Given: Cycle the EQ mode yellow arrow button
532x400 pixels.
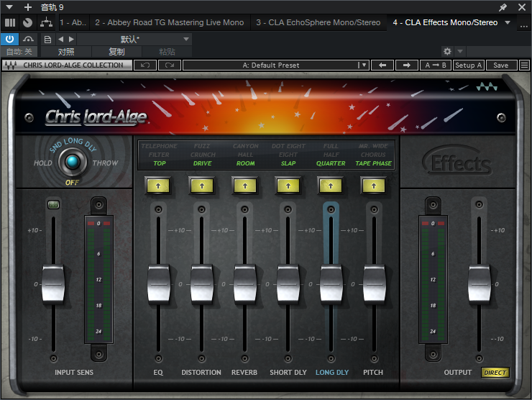Looking at the screenshot, I should (x=158, y=186).
